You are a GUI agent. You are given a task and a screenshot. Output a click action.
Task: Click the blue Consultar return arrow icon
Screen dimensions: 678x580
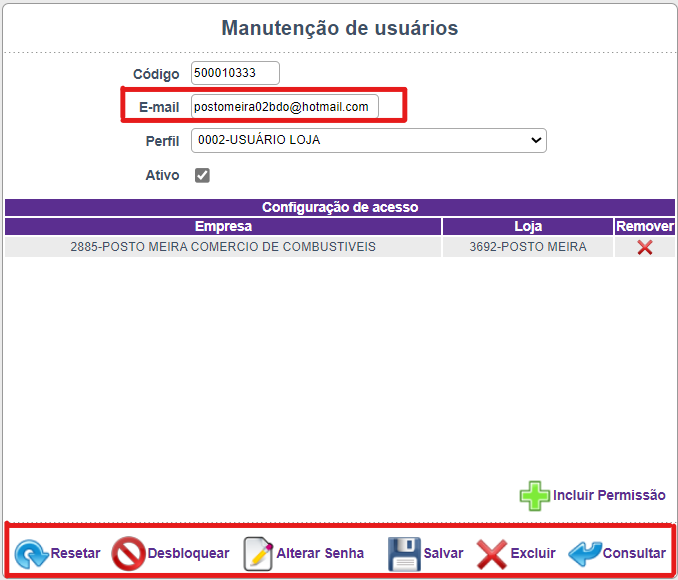tap(585, 553)
